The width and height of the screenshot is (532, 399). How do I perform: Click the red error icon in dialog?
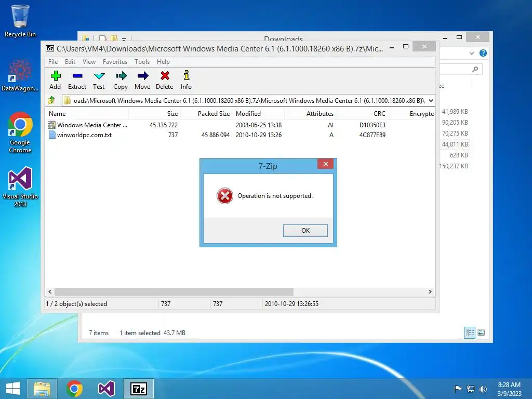[224, 196]
